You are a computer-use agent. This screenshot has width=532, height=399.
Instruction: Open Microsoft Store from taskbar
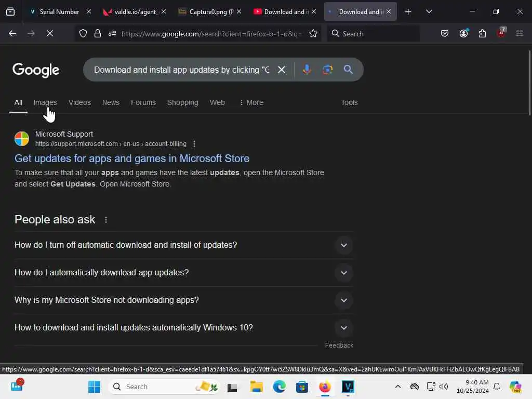[302, 387]
